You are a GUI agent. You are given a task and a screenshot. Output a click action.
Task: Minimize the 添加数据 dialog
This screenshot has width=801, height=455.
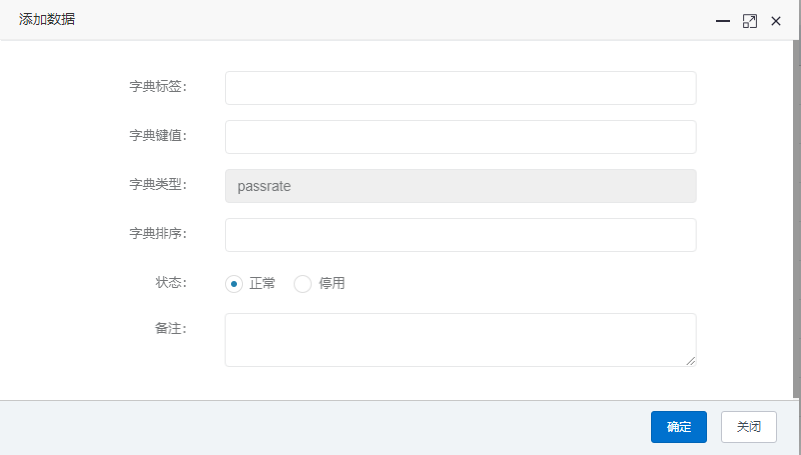(x=722, y=21)
